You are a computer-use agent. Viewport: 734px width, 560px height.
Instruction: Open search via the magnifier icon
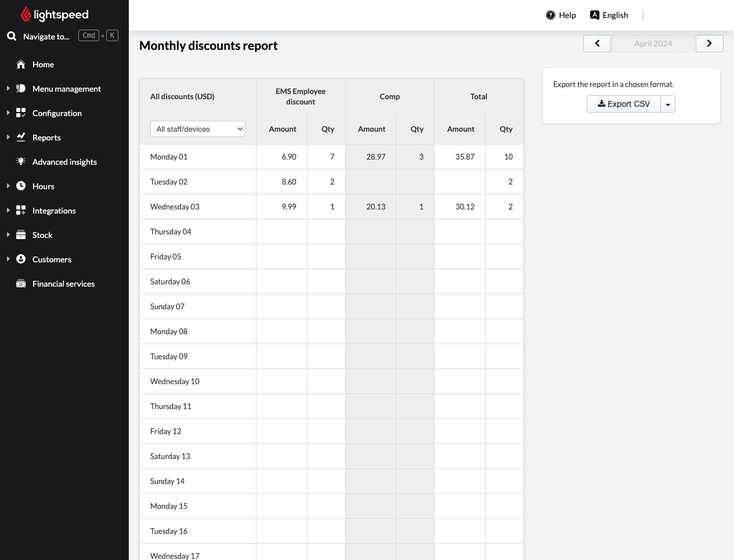click(12, 36)
